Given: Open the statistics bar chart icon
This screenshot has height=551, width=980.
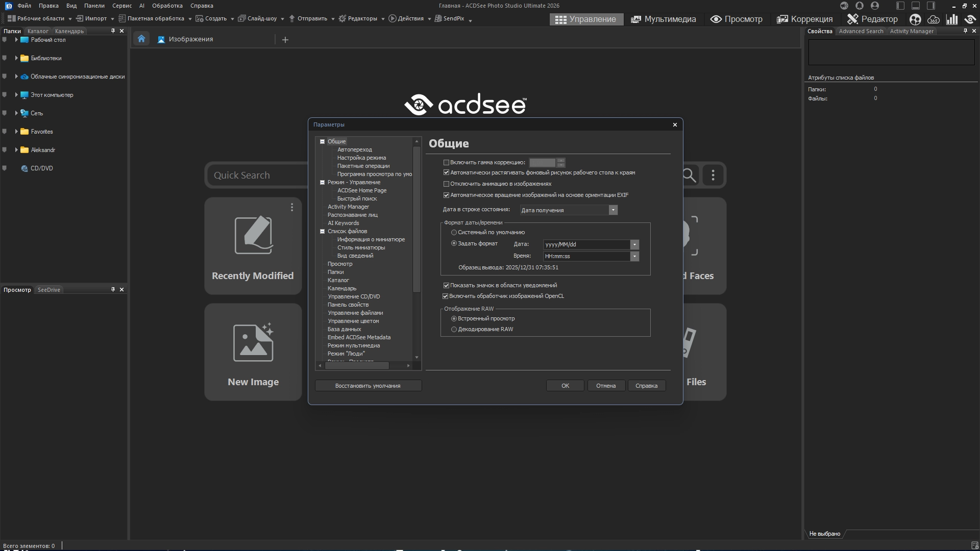Looking at the screenshot, I should (952, 19).
